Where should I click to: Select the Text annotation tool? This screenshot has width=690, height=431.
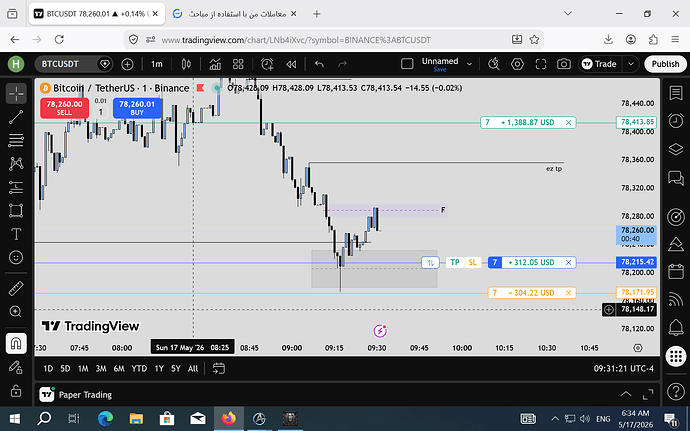click(x=16, y=234)
